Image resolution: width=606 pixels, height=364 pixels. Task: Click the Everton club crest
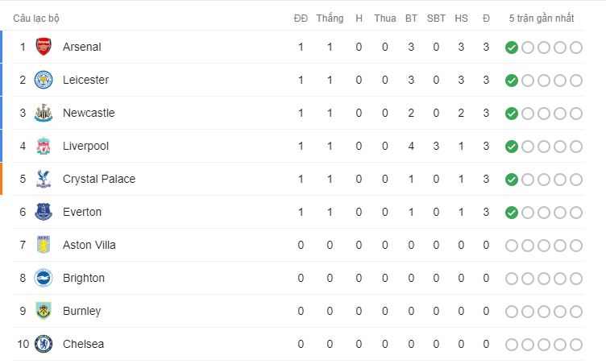[x=44, y=212]
